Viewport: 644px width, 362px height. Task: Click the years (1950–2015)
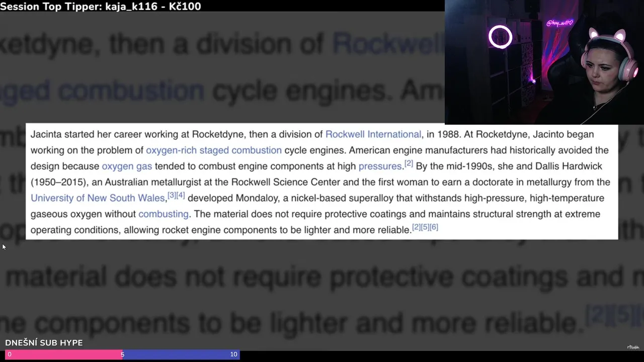click(59, 182)
